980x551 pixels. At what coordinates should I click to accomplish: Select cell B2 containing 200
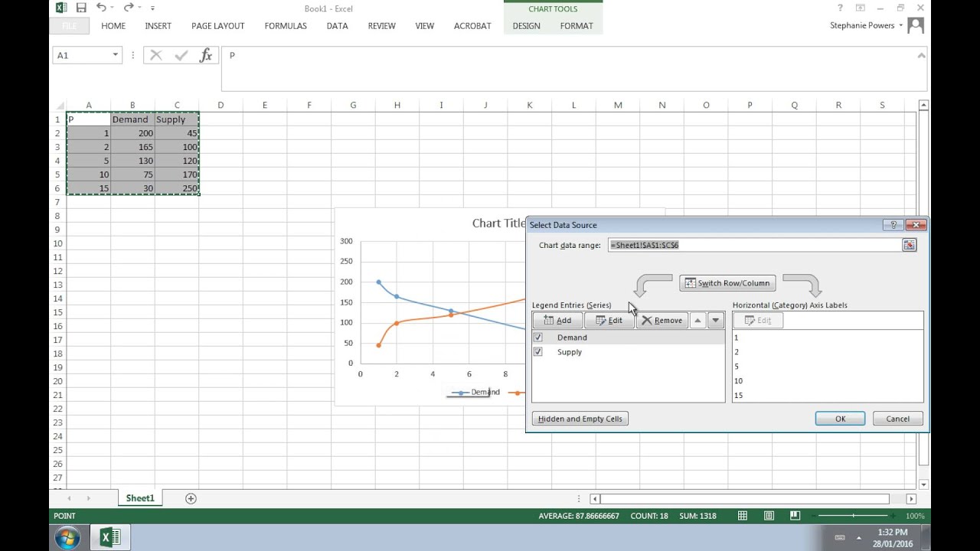coord(132,133)
